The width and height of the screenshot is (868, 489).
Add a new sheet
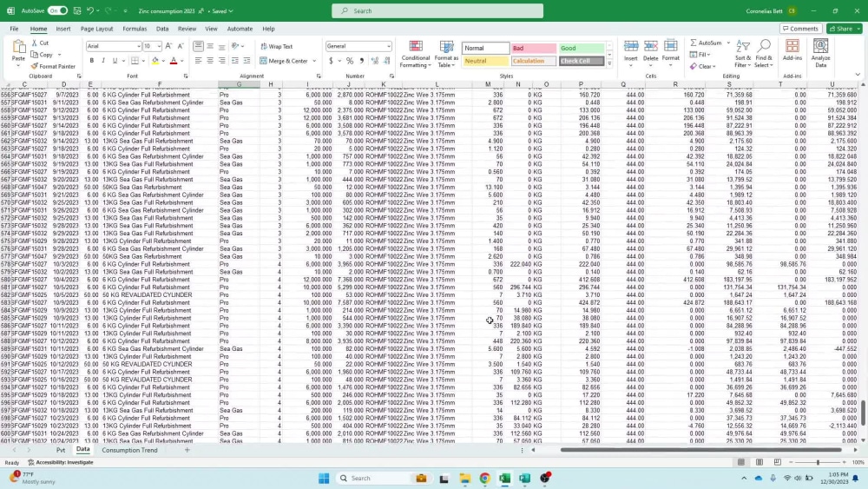coord(187,450)
